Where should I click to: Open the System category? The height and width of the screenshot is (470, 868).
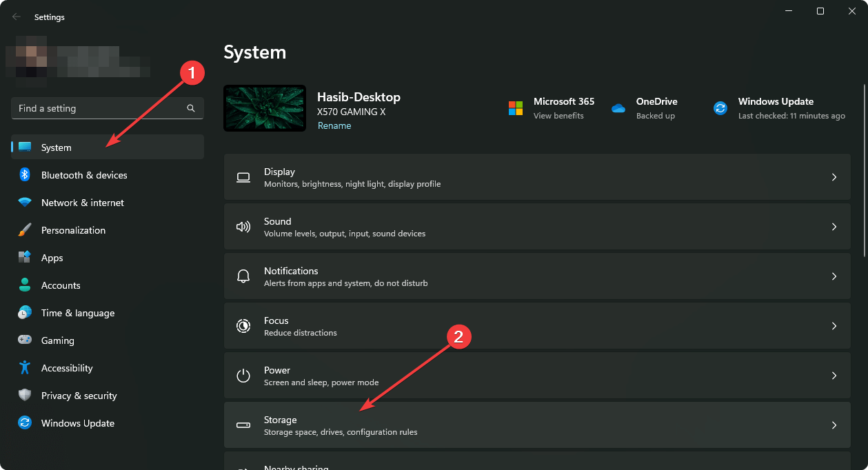click(108, 147)
